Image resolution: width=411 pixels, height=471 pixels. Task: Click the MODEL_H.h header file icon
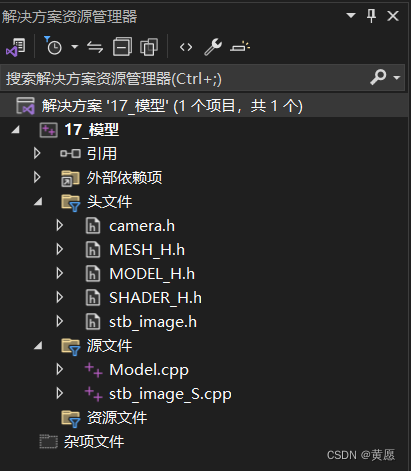pos(93,274)
